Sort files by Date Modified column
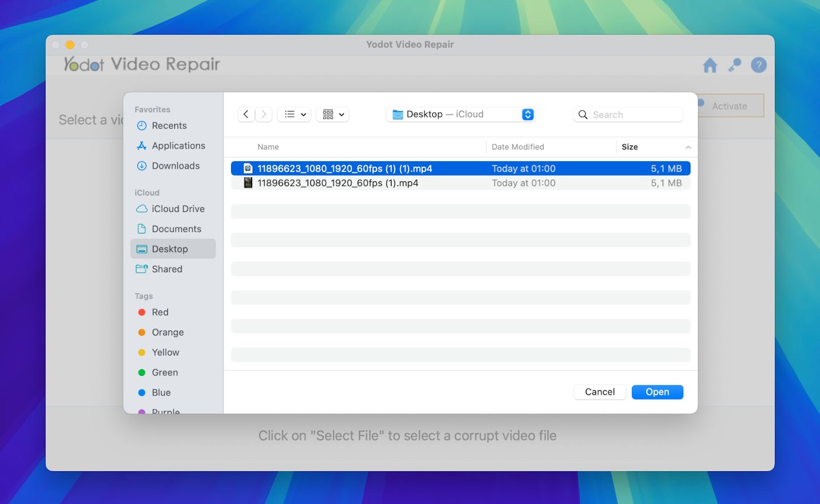820x504 pixels. click(x=518, y=147)
